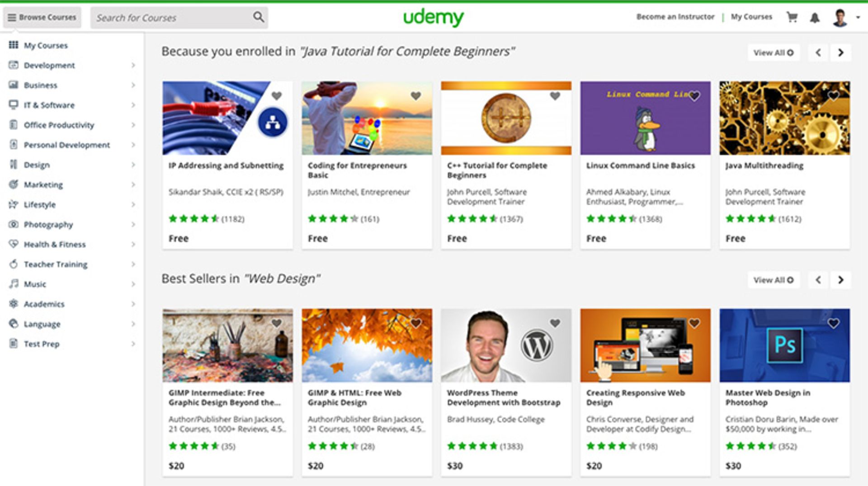Click the Music note icon
The width and height of the screenshot is (868, 486).
coord(14,283)
